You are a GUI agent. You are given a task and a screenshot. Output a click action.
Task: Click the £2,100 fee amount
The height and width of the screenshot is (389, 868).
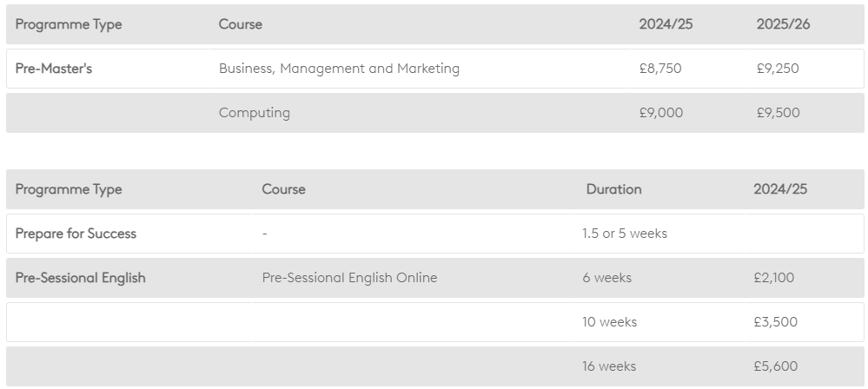coord(774,278)
